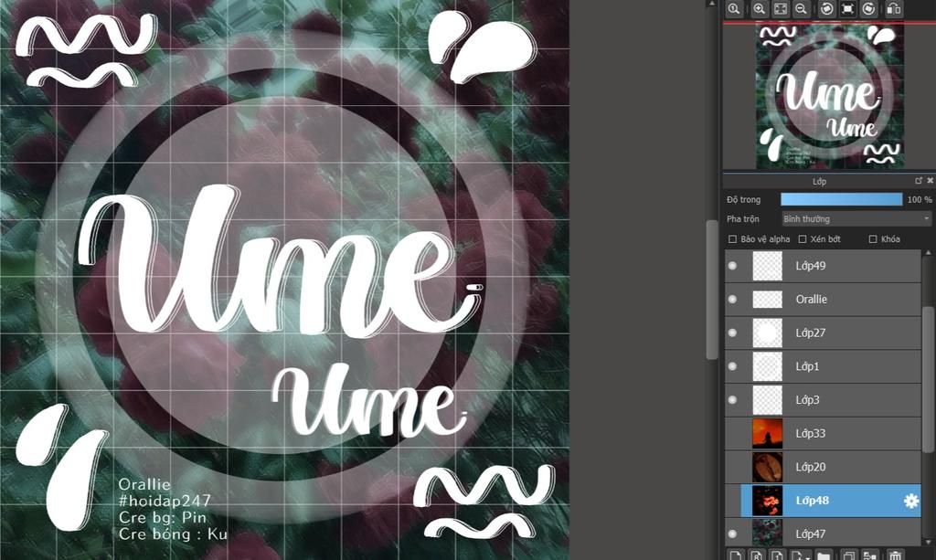Add a new 8-bit layer
Screen dimensions: 936x560
(x=756, y=555)
